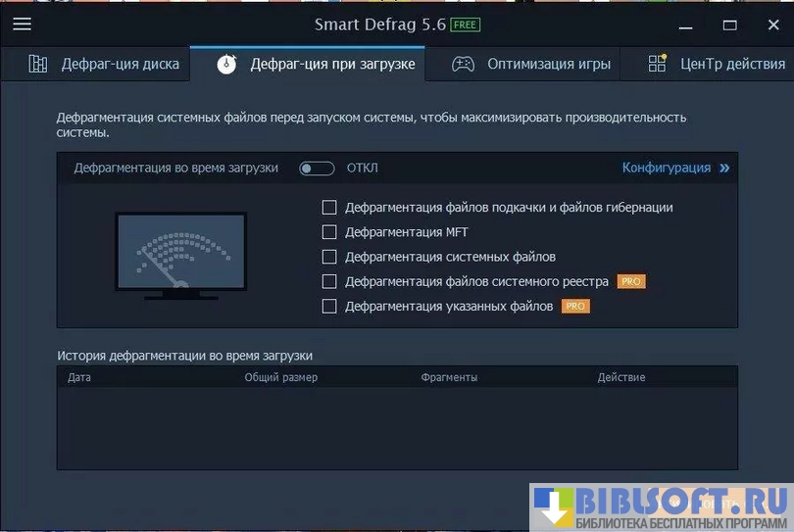Expand settings via Конфигурация double chevron
794x532 pixels.
click(724, 168)
